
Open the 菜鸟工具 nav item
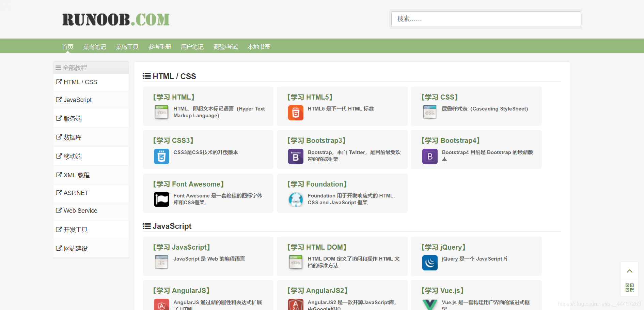point(127,47)
